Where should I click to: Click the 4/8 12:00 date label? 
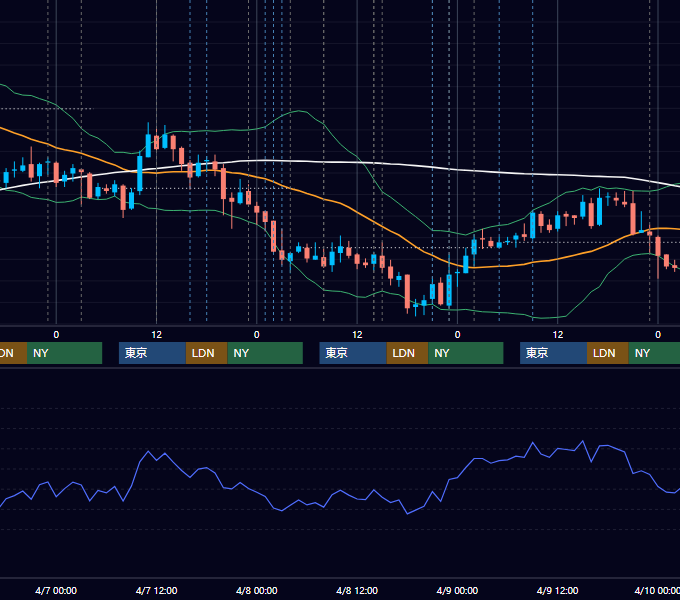[x=357, y=590]
